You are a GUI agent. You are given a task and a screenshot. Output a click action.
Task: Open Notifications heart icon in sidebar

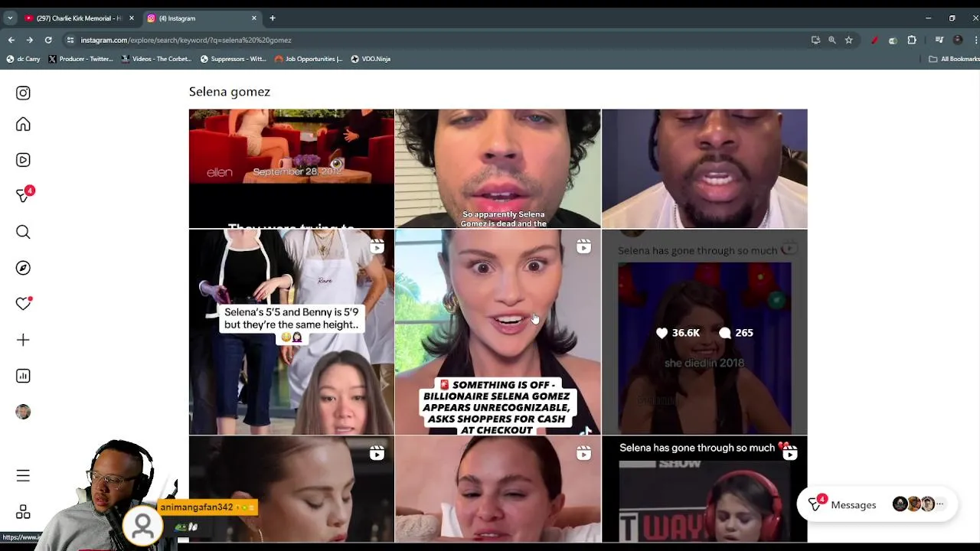23,304
